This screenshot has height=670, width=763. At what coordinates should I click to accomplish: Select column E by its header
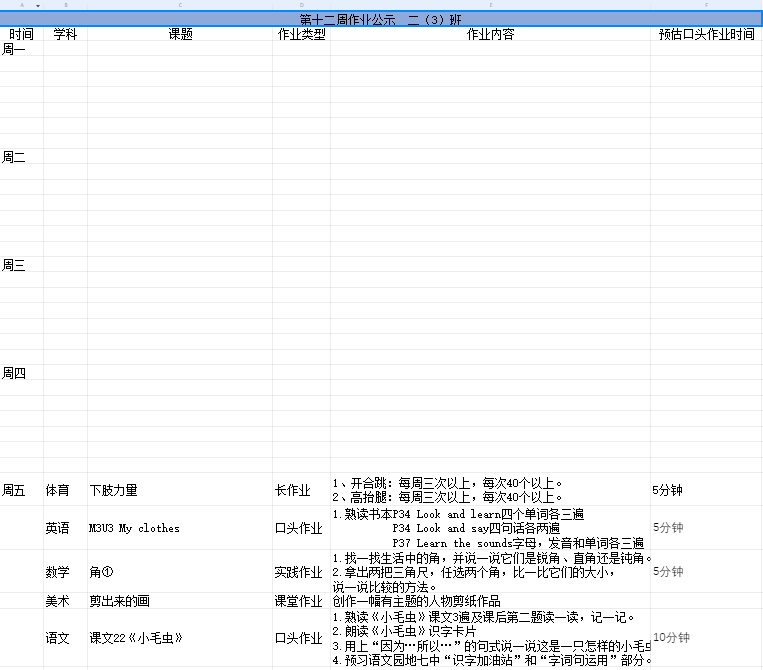[x=490, y=5]
